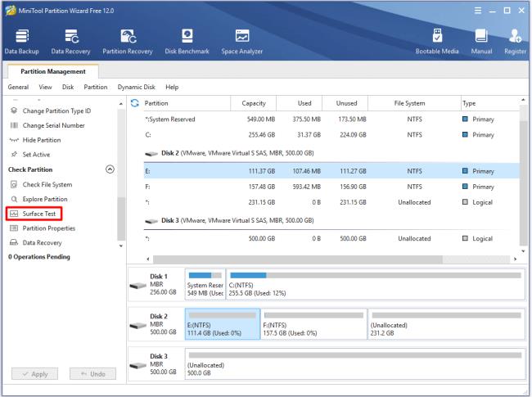Click the Disk 1 drive icon in the disk map
532x397 pixels.
pyautogui.click(x=138, y=286)
